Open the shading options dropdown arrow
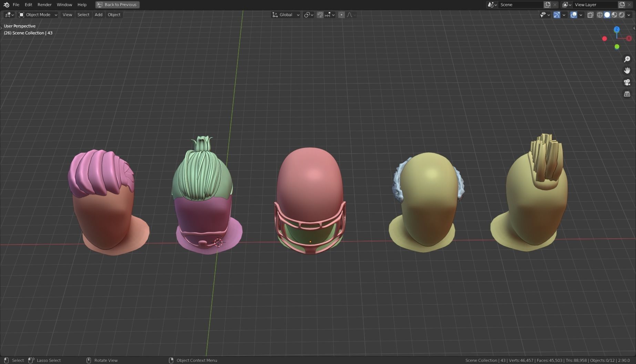636x364 pixels. click(629, 15)
